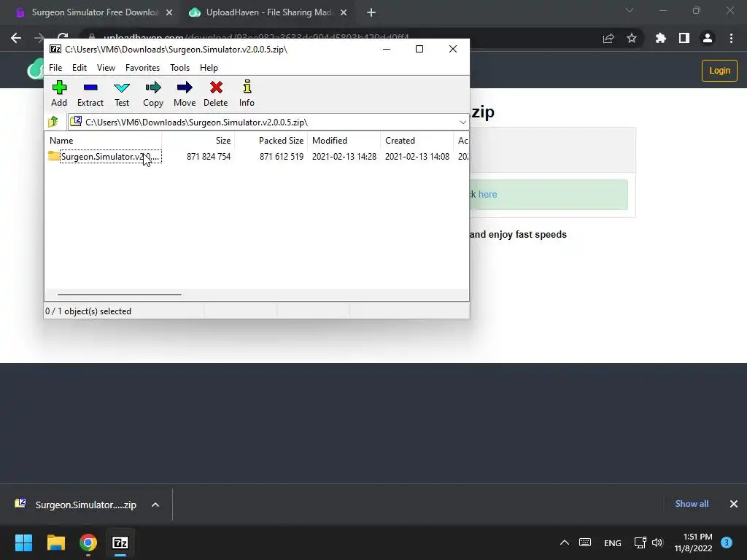
Task: Open the Info tool in 7-Zip
Action: pos(247,94)
